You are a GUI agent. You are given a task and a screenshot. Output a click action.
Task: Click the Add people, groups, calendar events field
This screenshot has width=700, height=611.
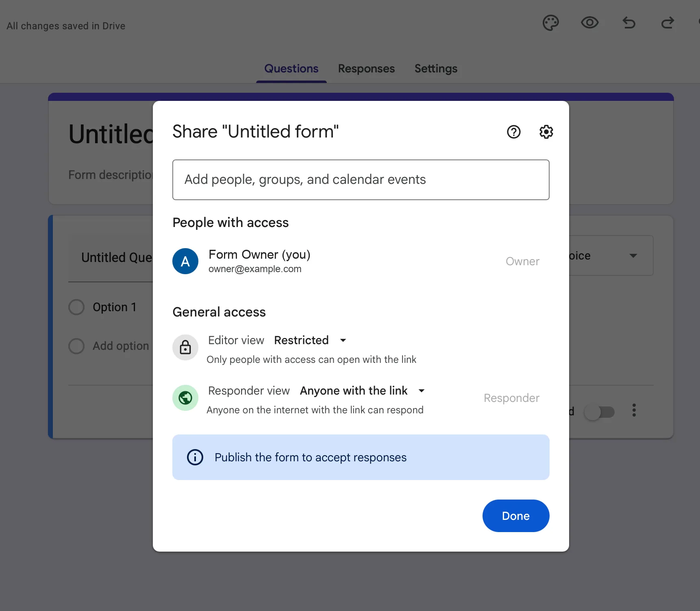(x=361, y=180)
